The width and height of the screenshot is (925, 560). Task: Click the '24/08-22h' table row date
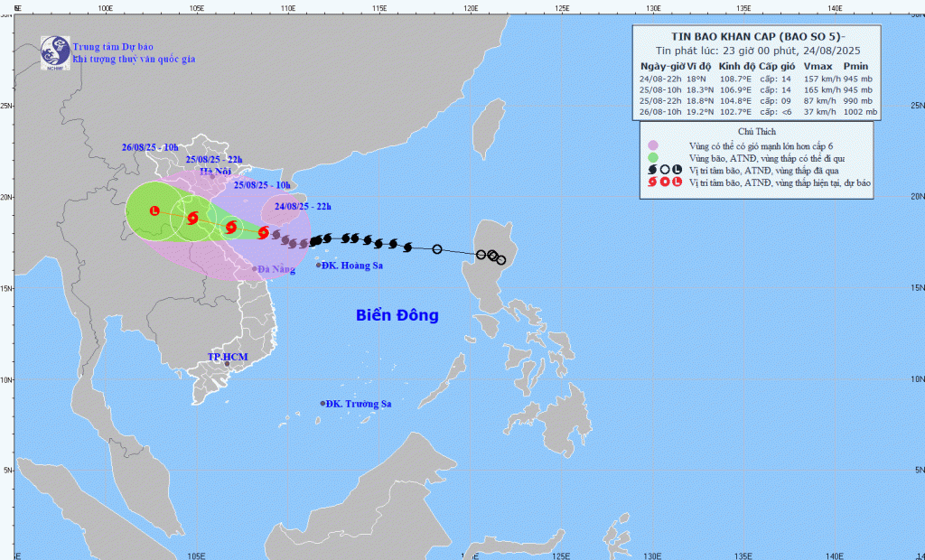tap(660, 79)
